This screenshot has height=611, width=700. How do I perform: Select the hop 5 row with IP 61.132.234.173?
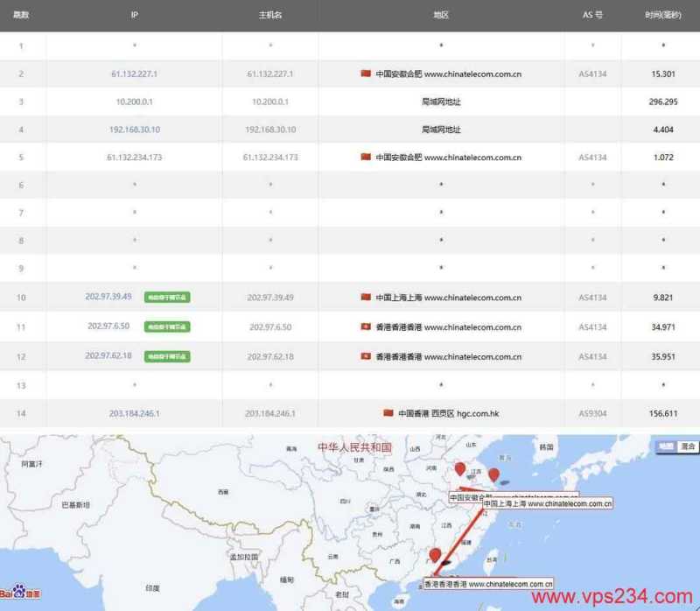pyautogui.click(x=350, y=158)
